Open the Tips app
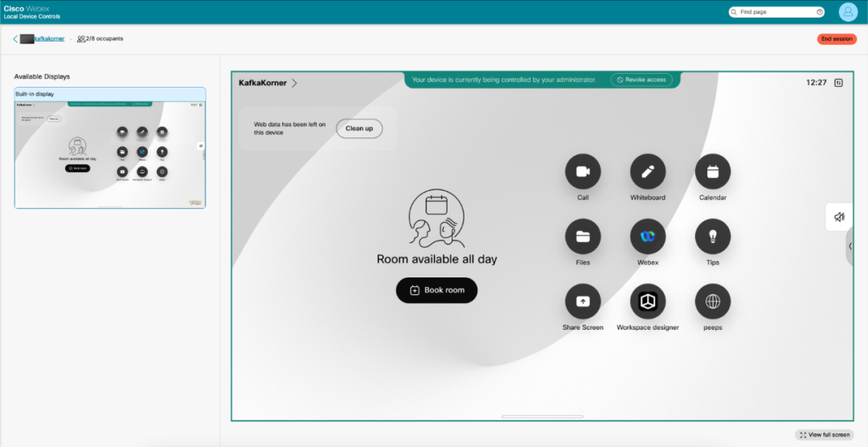The width and height of the screenshot is (868, 447). (712, 236)
